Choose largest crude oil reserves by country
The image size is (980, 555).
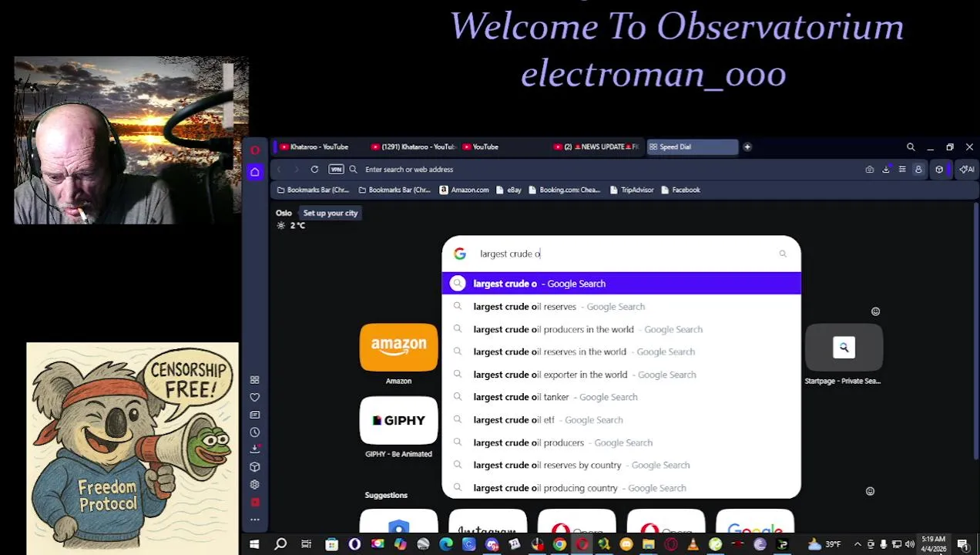tap(622, 465)
